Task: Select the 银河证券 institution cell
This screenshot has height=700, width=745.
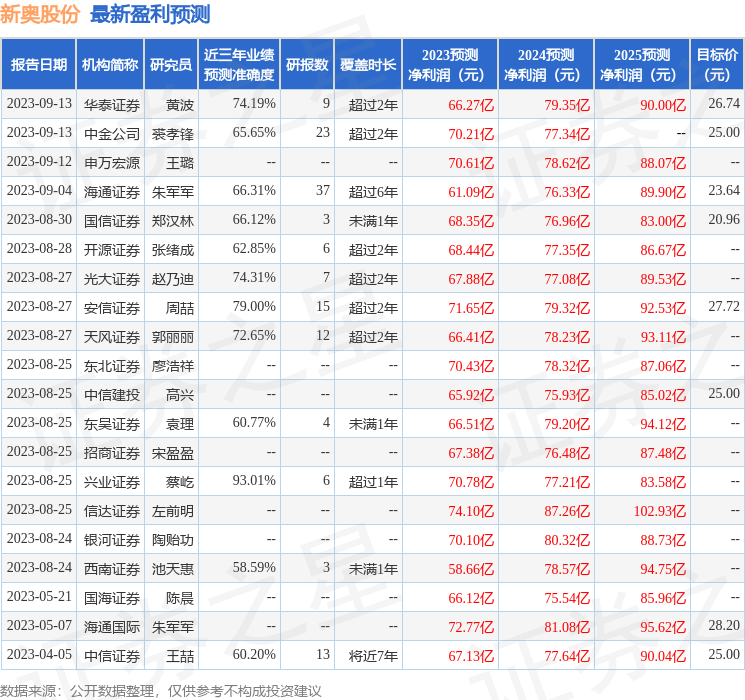Action: pyautogui.click(x=112, y=539)
